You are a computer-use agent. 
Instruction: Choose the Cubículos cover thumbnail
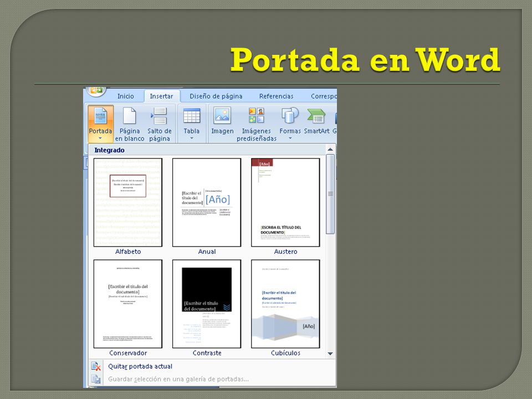click(285, 304)
